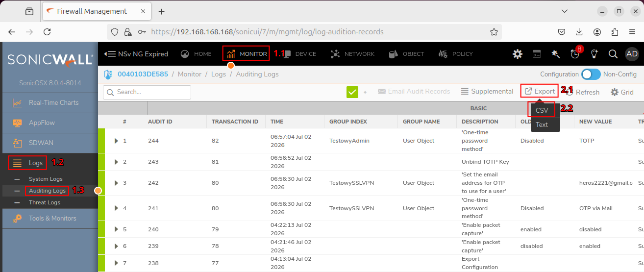Toggle Configuration / Non-Config switch
Image resolution: width=644 pixels, height=272 pixels.
pyautogui.click(x=591, y=74)
